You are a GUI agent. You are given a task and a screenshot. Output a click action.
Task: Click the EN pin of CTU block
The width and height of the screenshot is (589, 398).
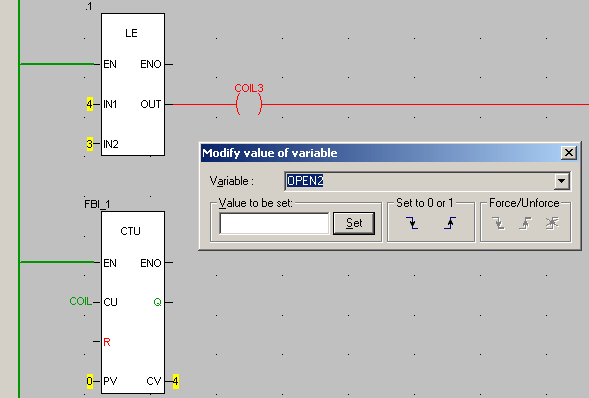[x=110, y=263]
